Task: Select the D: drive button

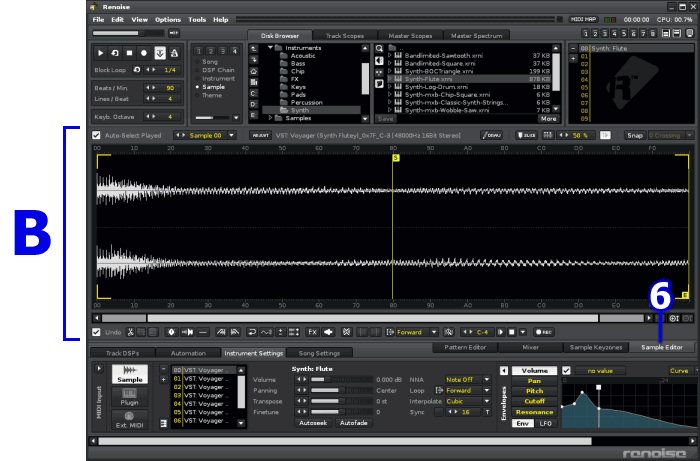Action: pos(254,104)
